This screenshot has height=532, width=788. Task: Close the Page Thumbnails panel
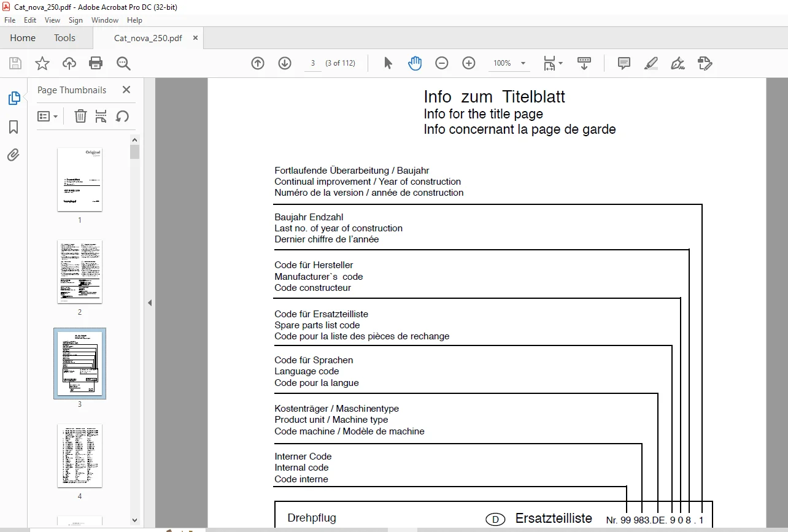tap(126, 90)
